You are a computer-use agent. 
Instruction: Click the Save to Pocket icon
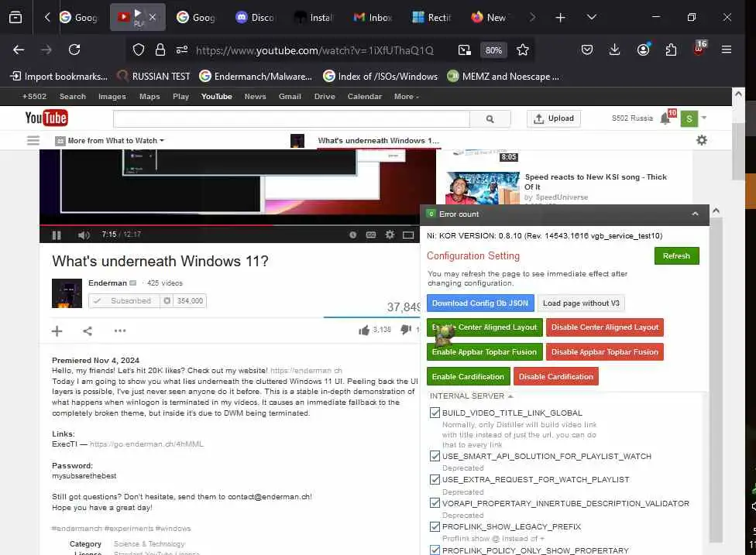587,50
